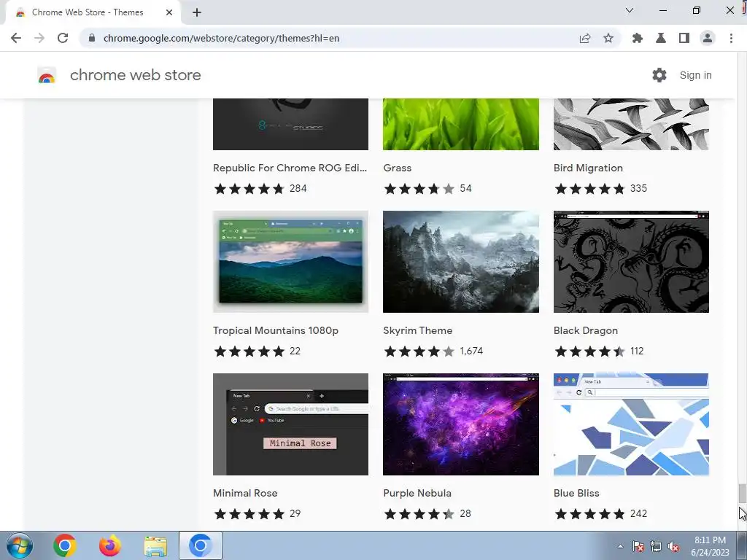Open the Extensions puzzle icon

[x=638, y=38]
